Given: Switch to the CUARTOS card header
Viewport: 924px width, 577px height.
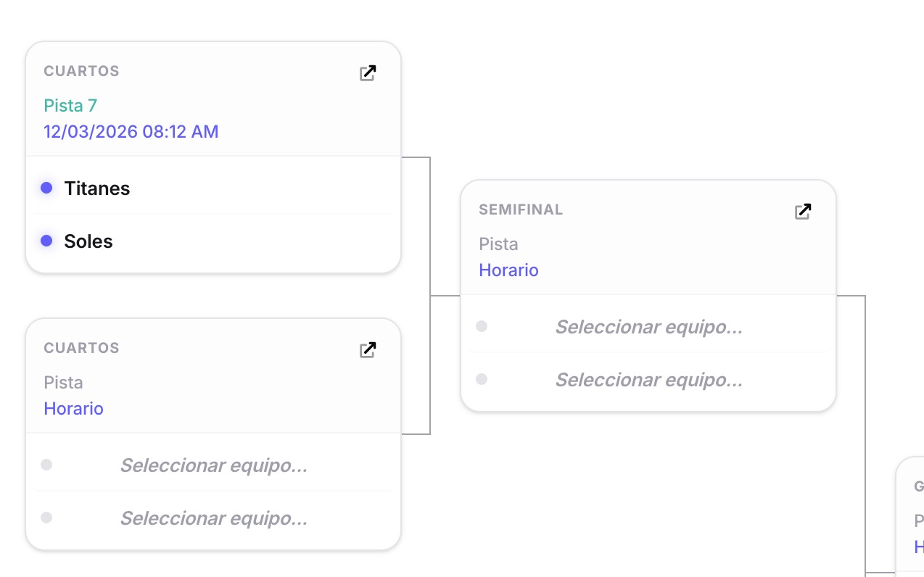Looking at the screenshot, I should pyautogui.click(x=81, y=70).
